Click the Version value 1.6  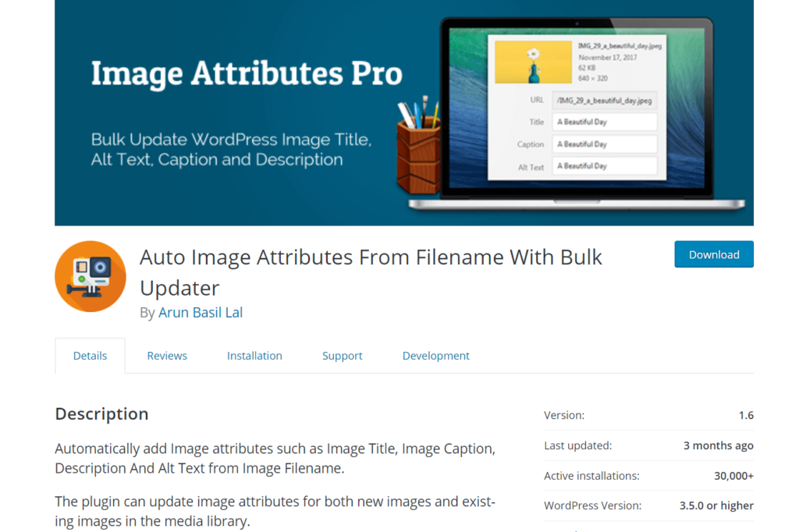746,415
